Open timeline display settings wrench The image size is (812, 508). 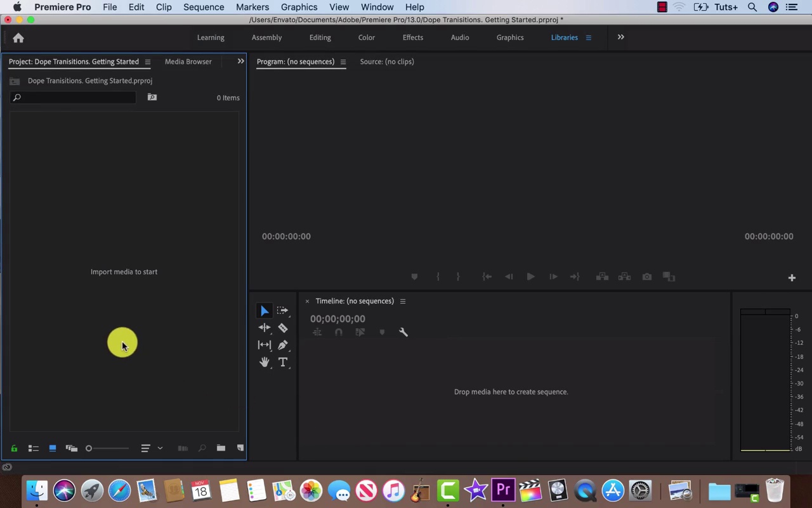403,332
